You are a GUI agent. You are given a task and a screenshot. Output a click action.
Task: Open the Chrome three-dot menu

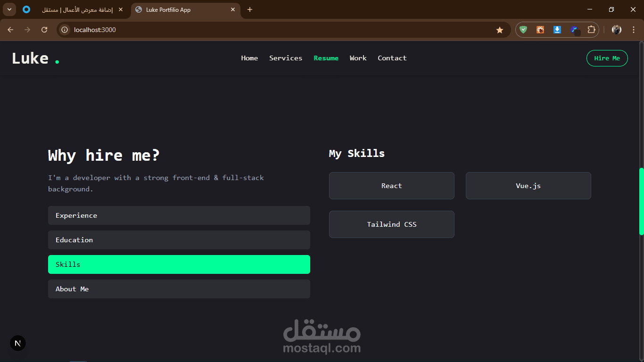click(x=633, y=30)
